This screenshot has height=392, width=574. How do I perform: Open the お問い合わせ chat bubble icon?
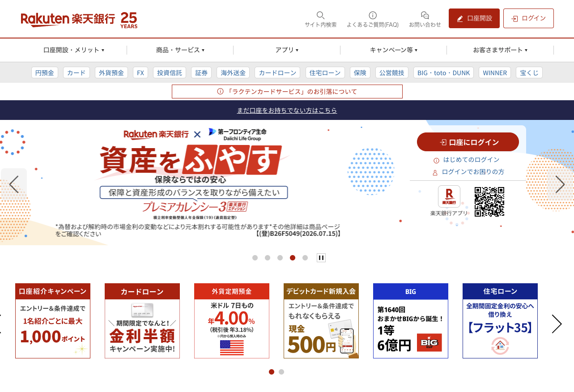click(425, 15)
